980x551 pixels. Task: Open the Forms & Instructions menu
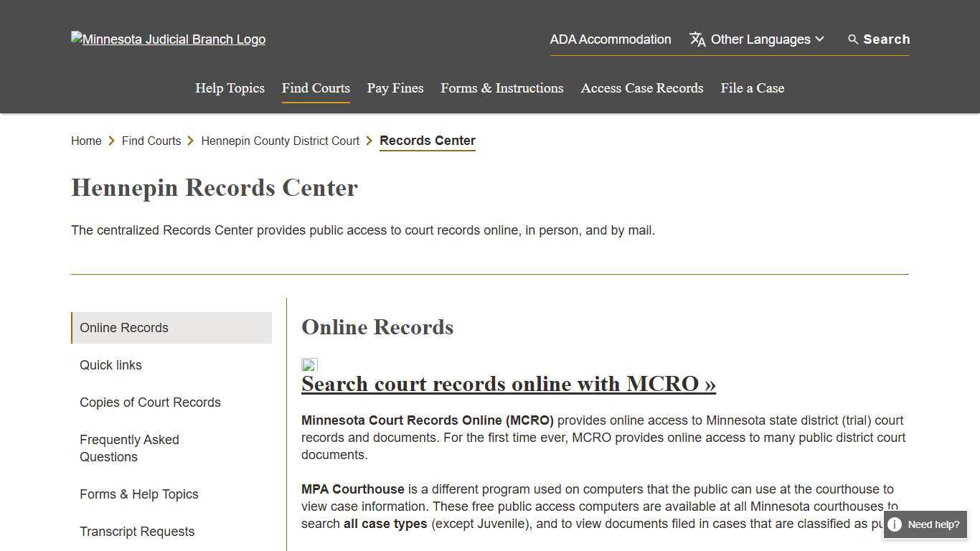[x=501, y=88]
